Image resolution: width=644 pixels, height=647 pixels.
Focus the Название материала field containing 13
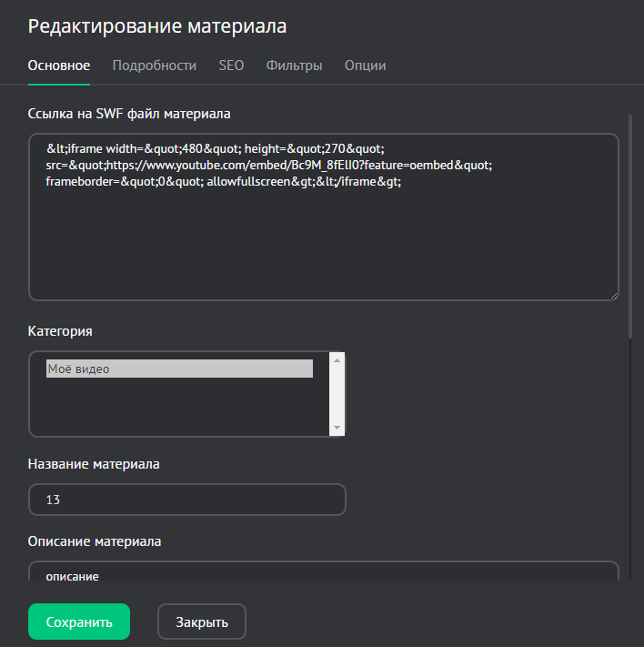pos(187,500)
